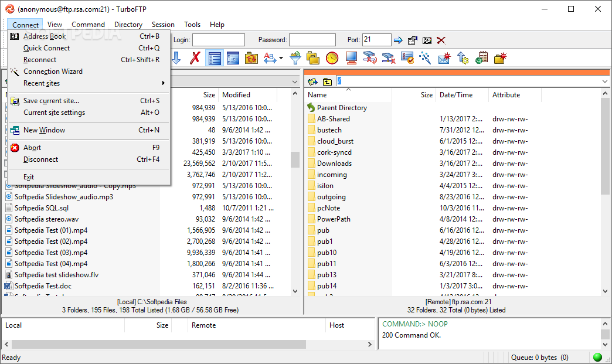
Task: Click the upload arrow with gear icon
Action: (463, 58)
